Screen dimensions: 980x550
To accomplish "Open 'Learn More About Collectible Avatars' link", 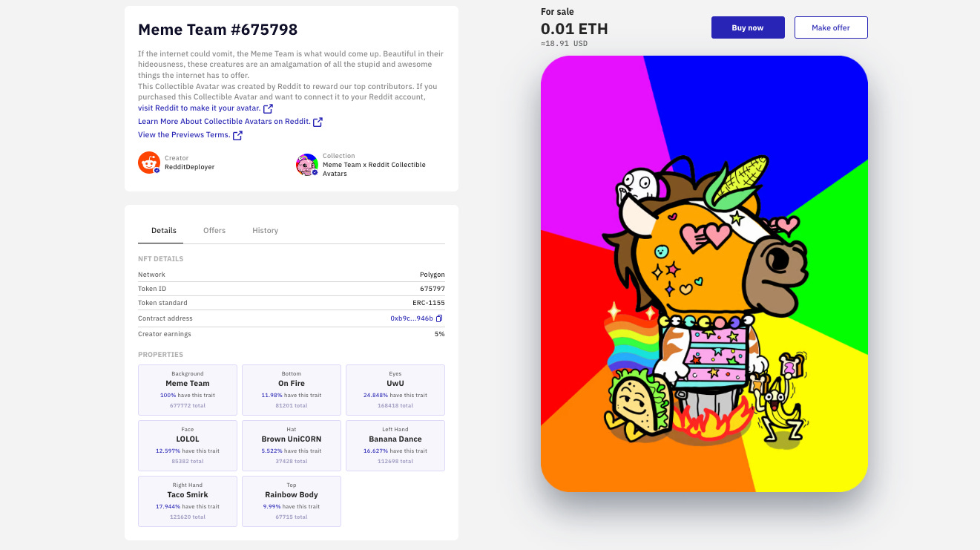I will 224,122.
